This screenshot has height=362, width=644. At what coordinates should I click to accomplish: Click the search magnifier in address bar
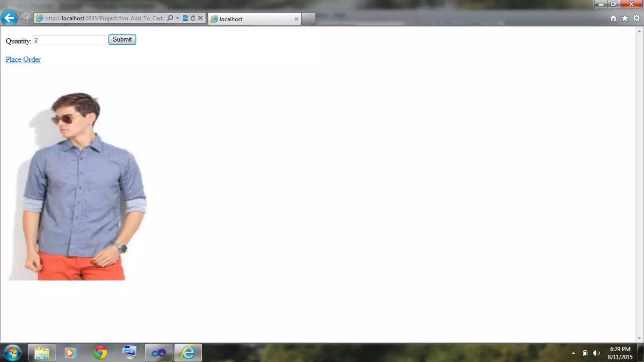[x=170, y=18]
